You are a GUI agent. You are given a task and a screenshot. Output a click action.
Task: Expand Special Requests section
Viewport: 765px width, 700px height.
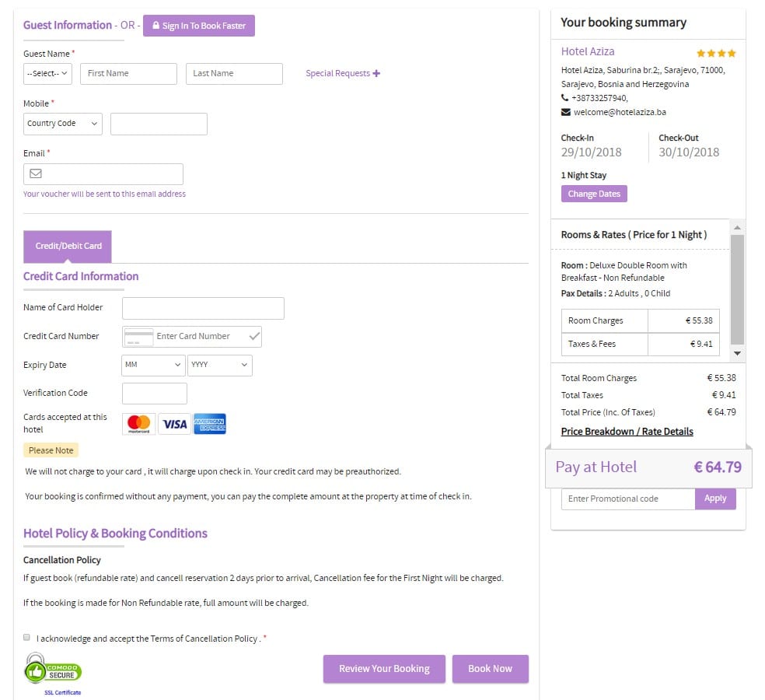[x=343, y=73]
